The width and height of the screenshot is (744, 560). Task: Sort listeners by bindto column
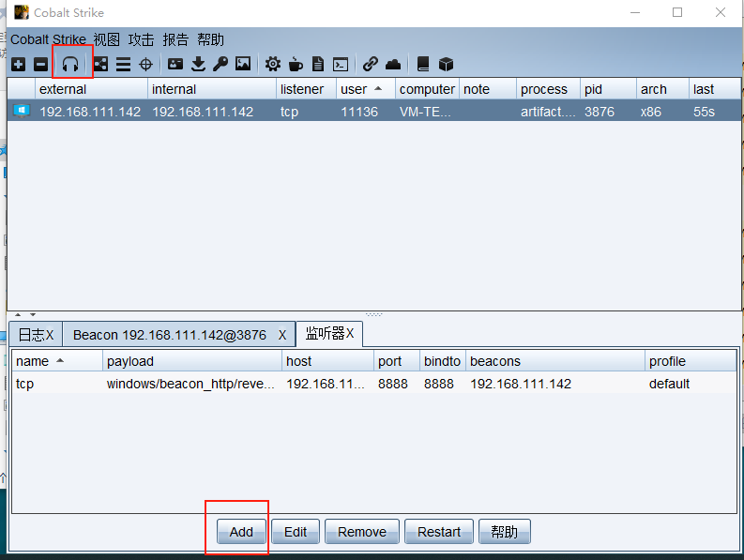tap(443, 361)
